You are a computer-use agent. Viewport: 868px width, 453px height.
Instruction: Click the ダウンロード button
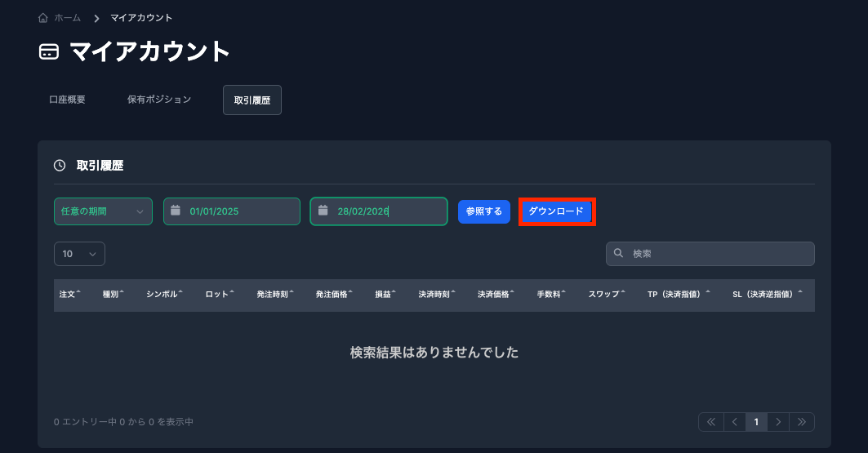[556, 211]
